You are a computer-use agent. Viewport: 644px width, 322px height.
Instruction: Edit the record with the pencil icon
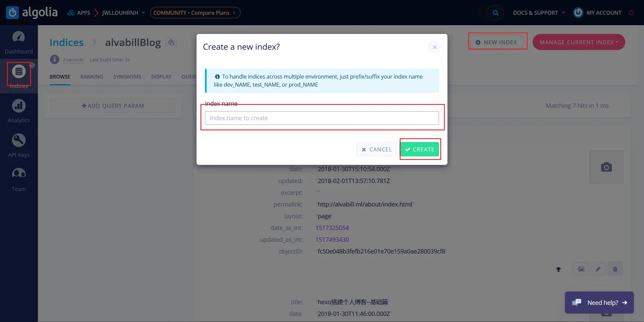click(598, 269)
